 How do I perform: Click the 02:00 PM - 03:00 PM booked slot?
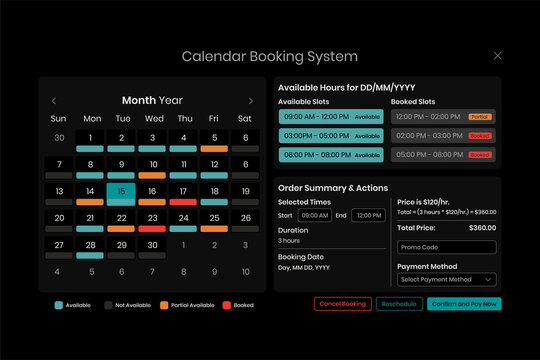pos(443,136)
